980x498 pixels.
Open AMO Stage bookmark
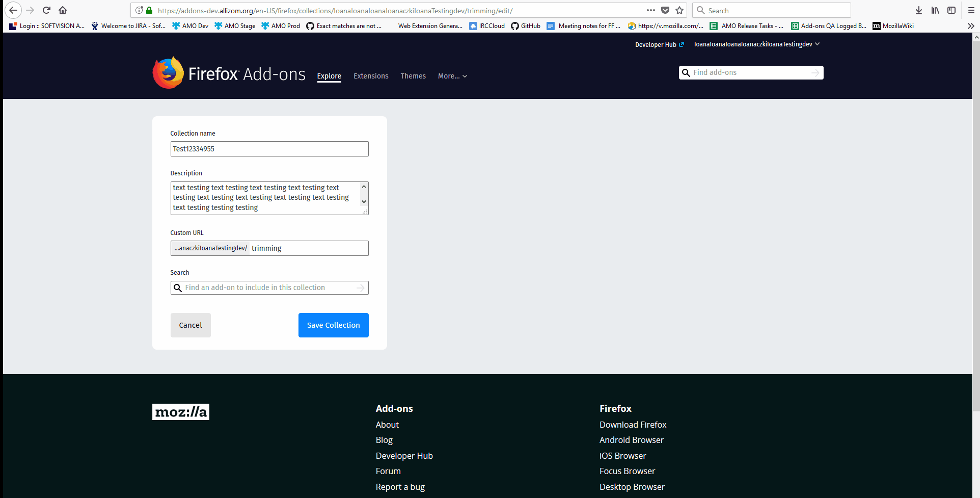(x=235, y=26)
